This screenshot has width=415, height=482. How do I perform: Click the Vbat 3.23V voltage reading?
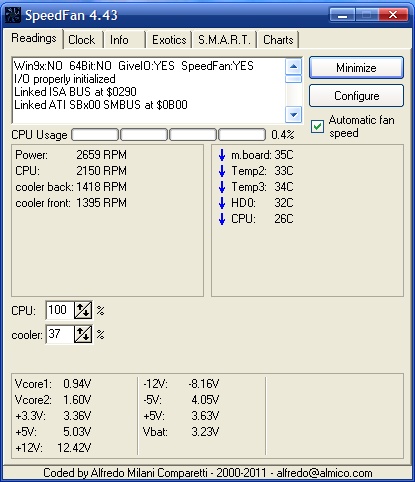181,432
